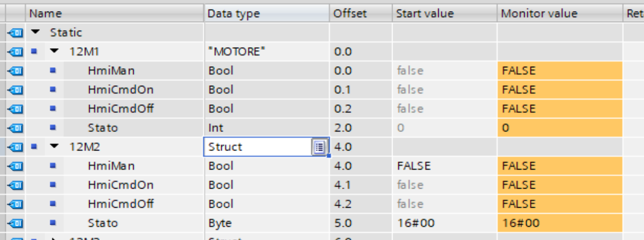644x240 pixels.
Task: Open the data type picker beside Struct
Action: coord(319,147)
